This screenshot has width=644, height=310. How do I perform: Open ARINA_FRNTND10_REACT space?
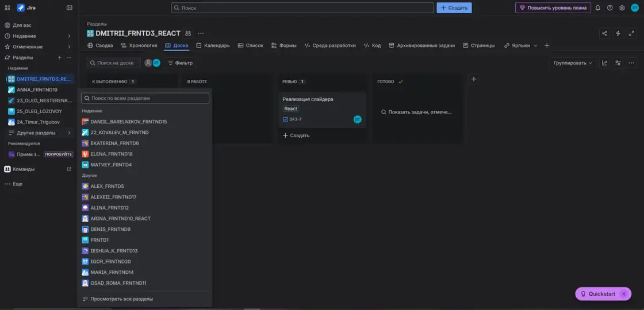coord(144,219)
